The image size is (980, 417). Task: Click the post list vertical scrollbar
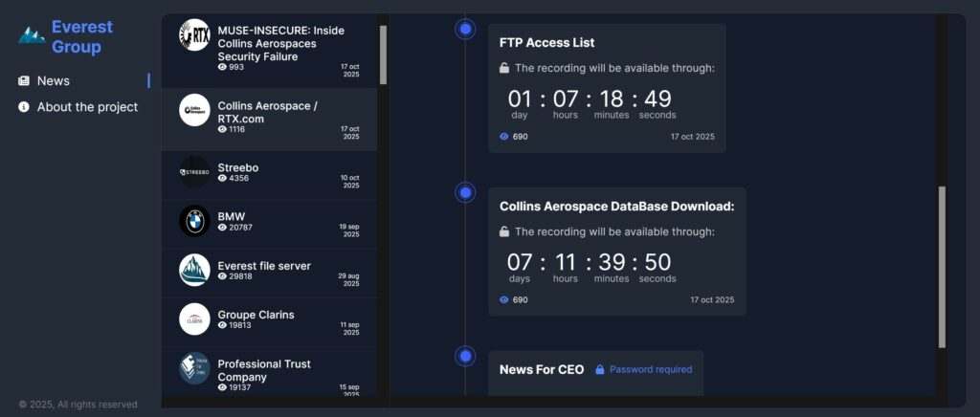(383, 54)
